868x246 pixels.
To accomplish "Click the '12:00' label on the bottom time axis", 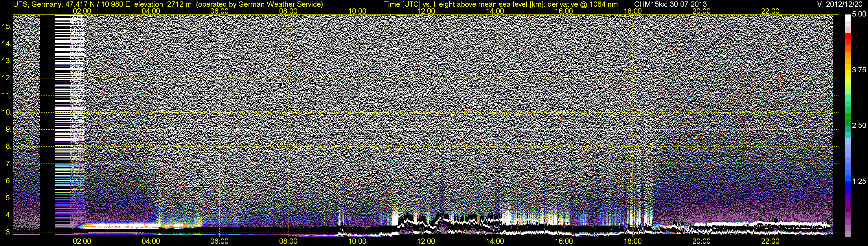I will (426, 241).
